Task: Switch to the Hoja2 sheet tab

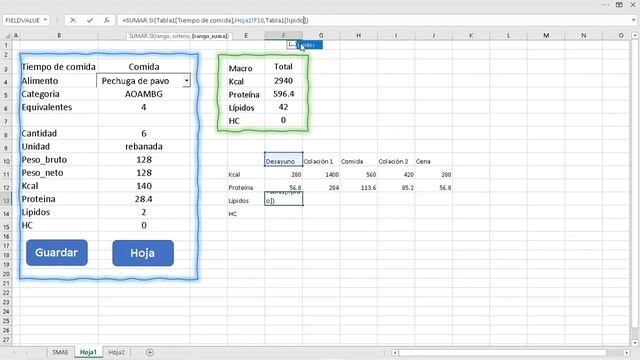Action: tap(117, 352)
